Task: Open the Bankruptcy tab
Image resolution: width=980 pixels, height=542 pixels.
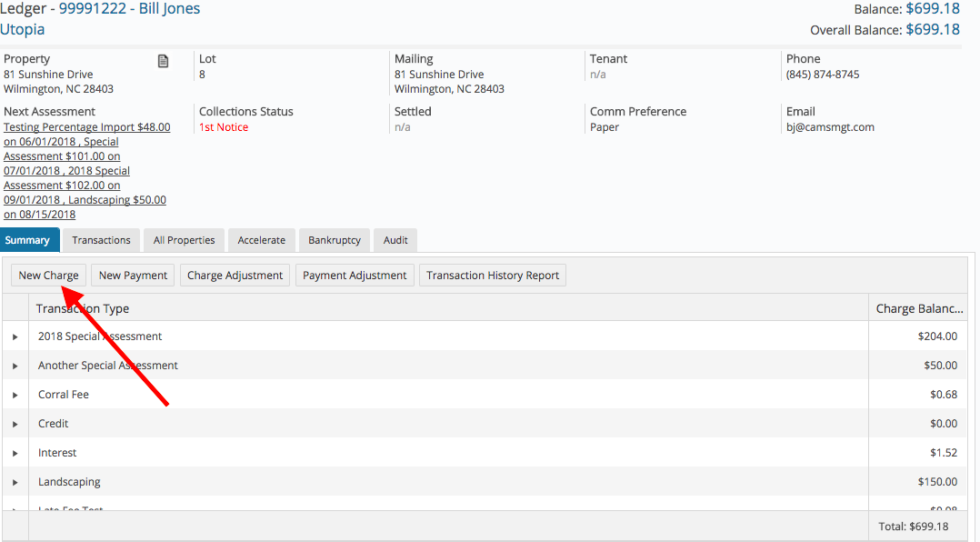Action: pyautogui.click(x=335, y=240)
